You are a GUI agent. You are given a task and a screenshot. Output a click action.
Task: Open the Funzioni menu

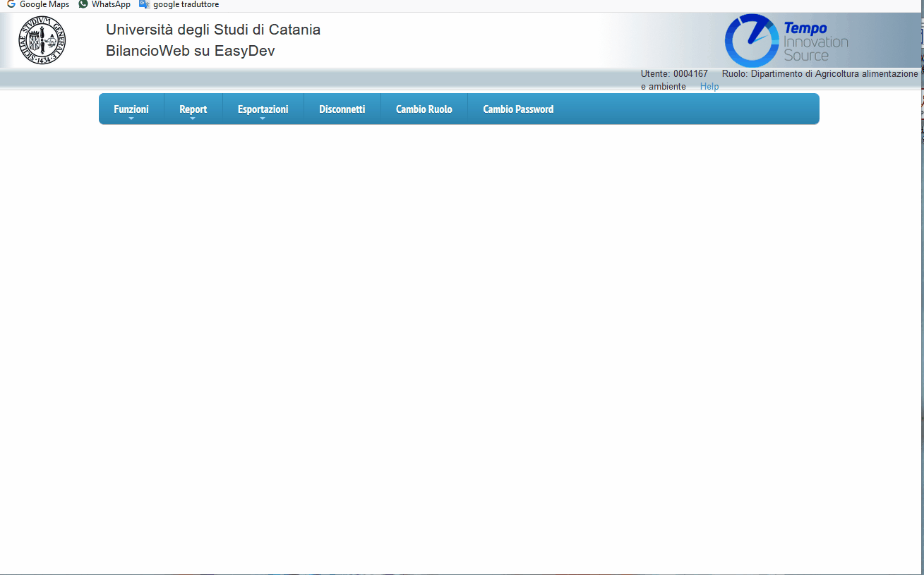tap(131, 109)
